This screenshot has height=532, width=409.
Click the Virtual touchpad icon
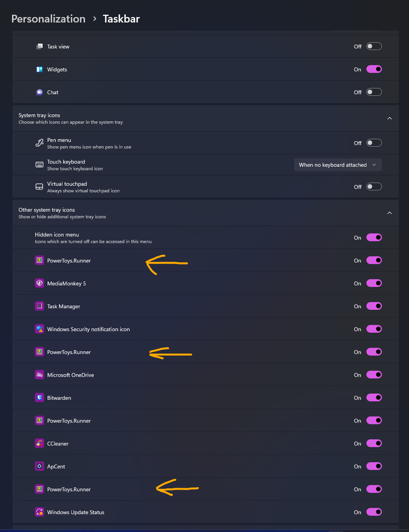coord(39,187)
